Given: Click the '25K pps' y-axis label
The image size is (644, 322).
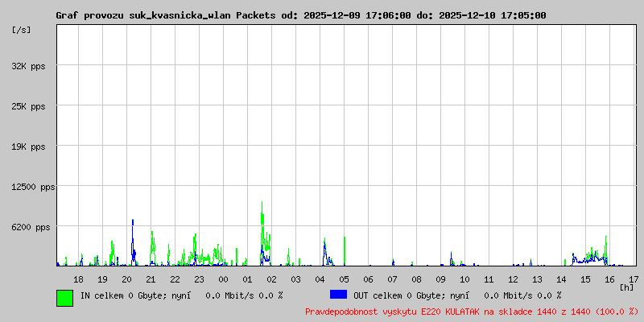Looking at the screenshot, I should coord(29,106).
